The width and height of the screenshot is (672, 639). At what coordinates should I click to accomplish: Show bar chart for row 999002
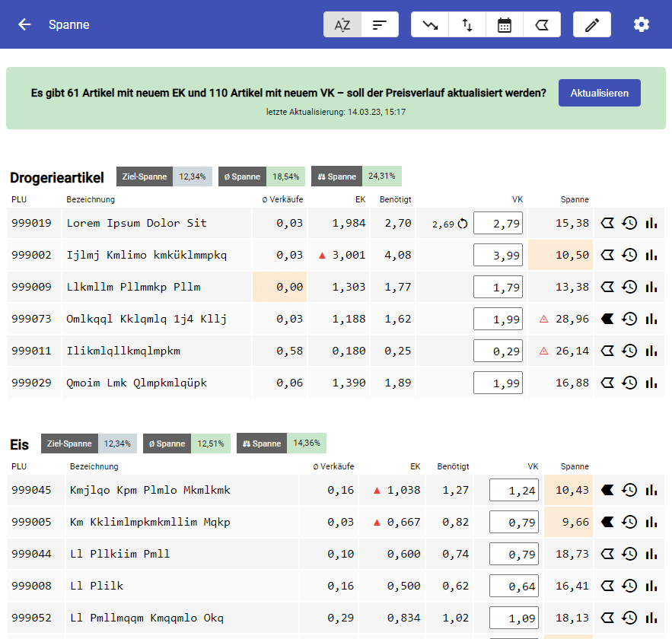(651, 256)
